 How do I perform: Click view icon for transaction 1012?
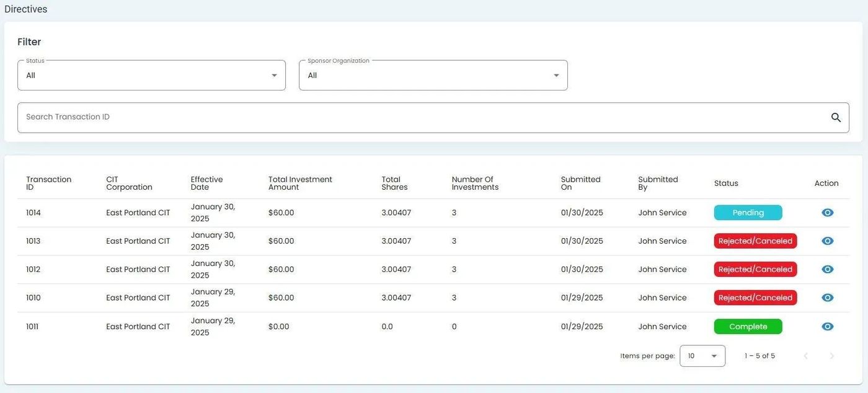(827, 270)
